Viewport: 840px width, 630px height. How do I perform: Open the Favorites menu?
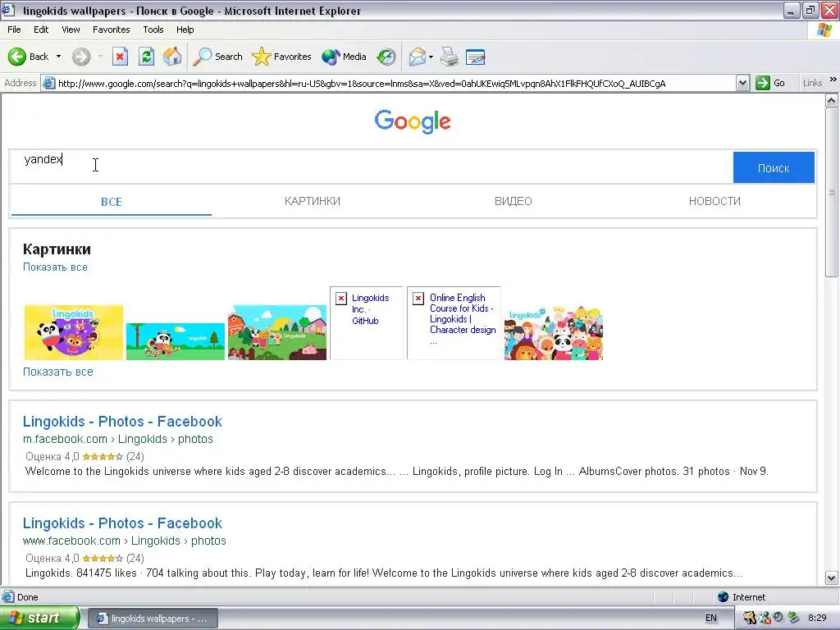coord(111,30)
